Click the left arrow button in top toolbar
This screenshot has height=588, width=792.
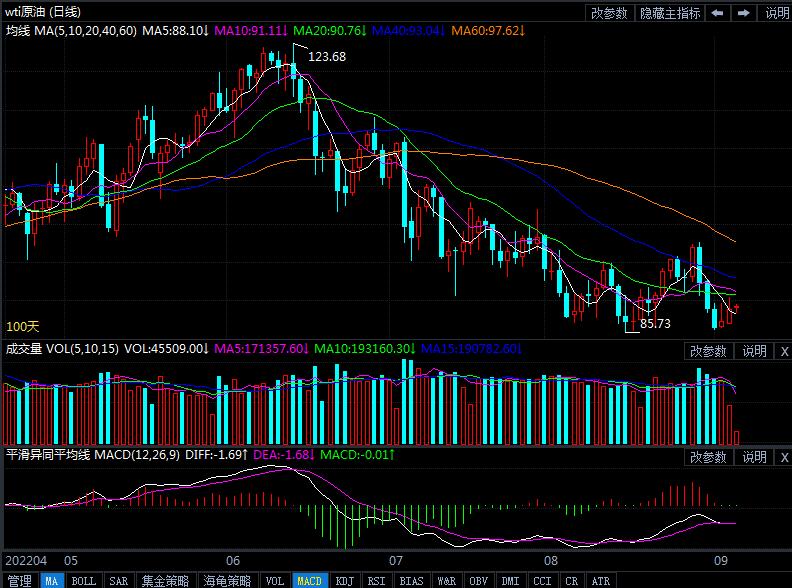[x=718, y=13]
